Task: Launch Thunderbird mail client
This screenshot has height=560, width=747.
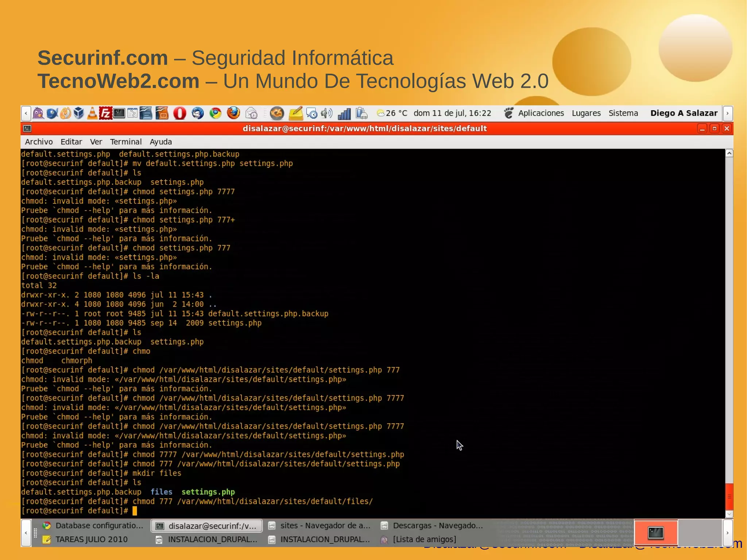Action: [198, 113]
